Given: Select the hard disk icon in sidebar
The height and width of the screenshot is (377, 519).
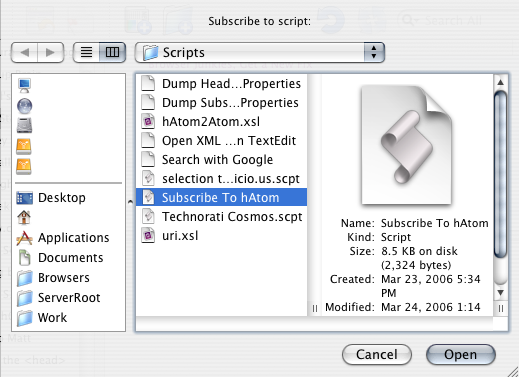Looking at the screenshot, I should (x=24, y=126).
